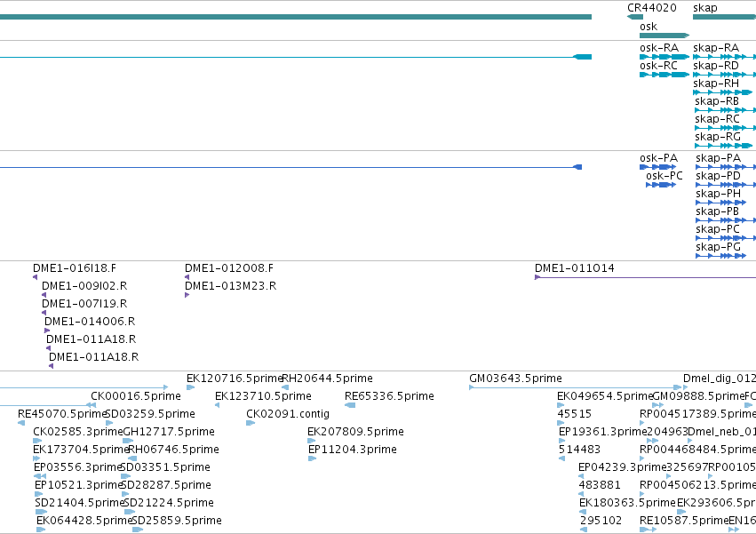
Task: Select the RE65336.5prime EST glyph
Action: (350, 405)
